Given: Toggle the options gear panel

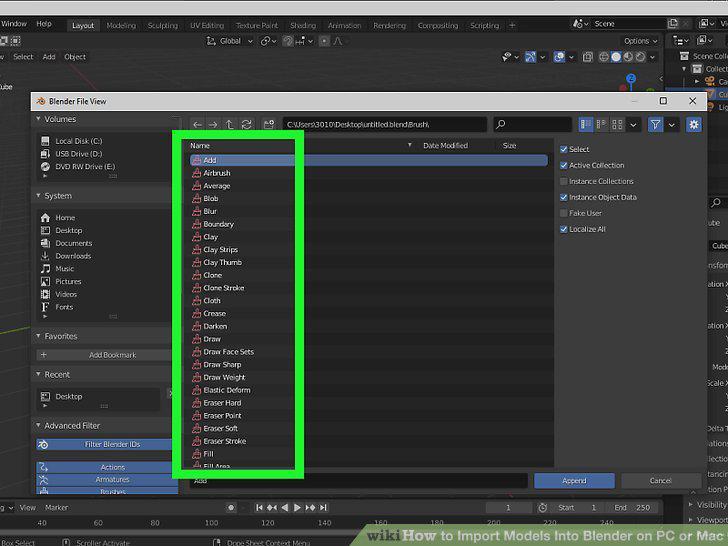Looking at the screenshot, I should click(694, 124).
